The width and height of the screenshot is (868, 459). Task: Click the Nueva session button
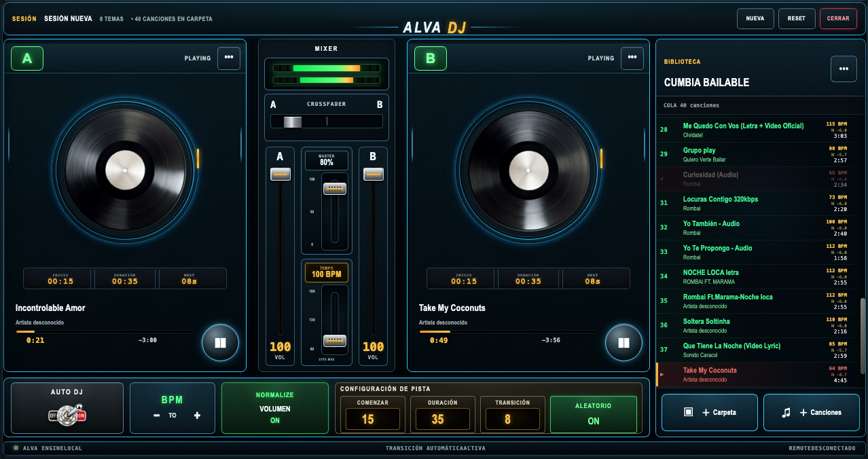point(755,18)
